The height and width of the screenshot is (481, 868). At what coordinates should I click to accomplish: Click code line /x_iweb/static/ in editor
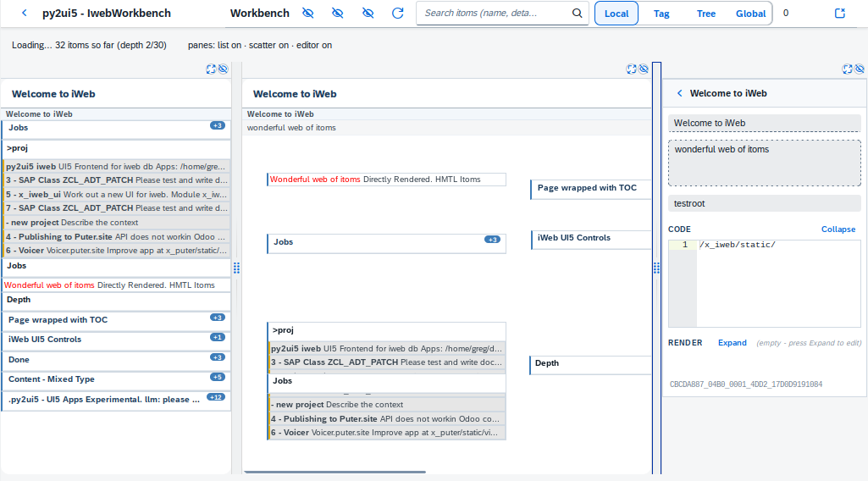[x=738, y=245]
